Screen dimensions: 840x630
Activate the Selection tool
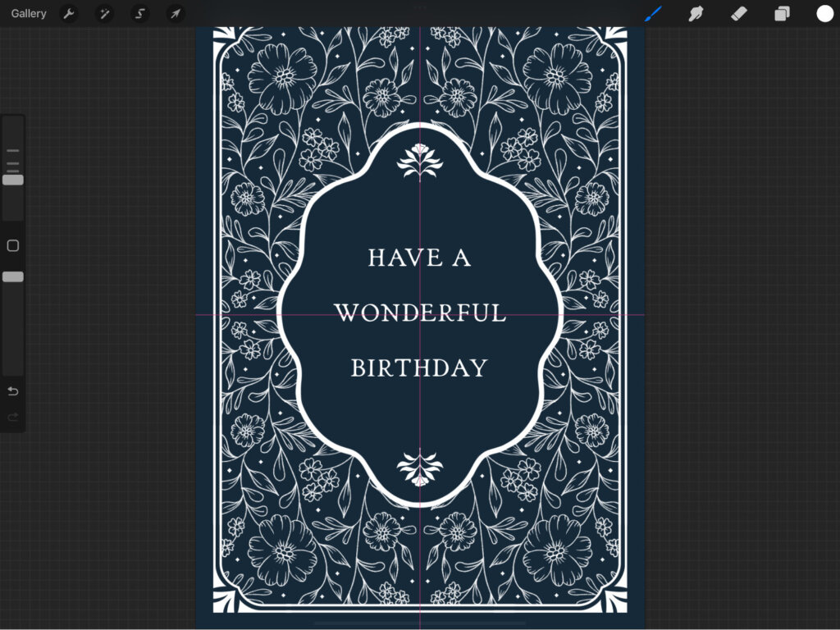pyautogui.click(x=139, y=14)
